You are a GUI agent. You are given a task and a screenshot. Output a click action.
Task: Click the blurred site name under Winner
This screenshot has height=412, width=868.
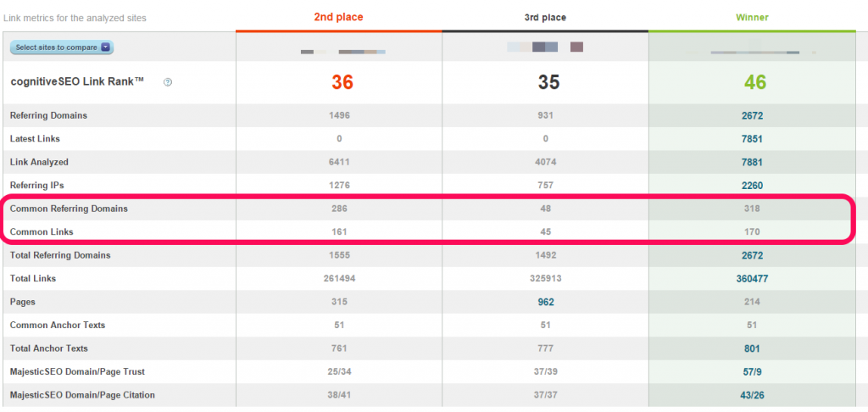pyautogui.click(x=763, y=53)
